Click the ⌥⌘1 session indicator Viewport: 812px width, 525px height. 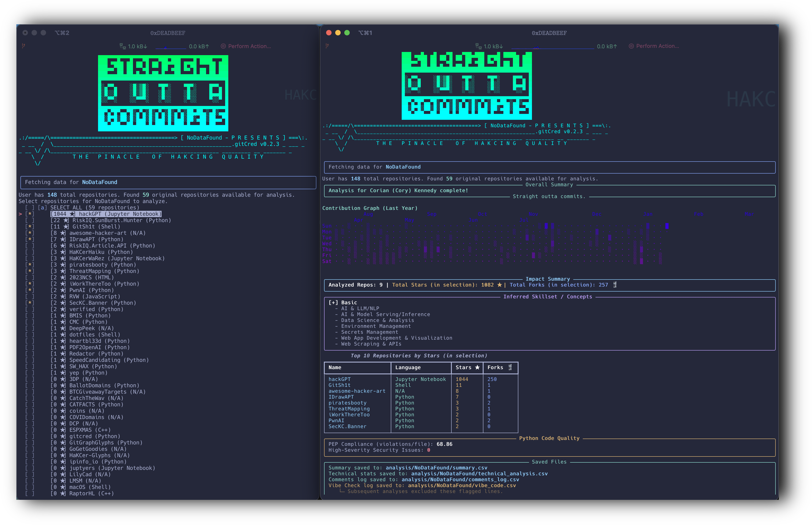point(365,33)
